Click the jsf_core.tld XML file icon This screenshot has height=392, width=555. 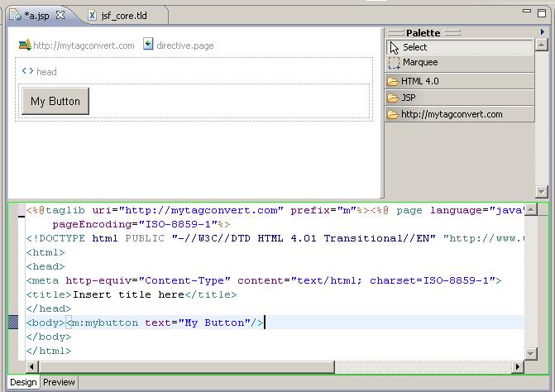(x=92, y=15)
